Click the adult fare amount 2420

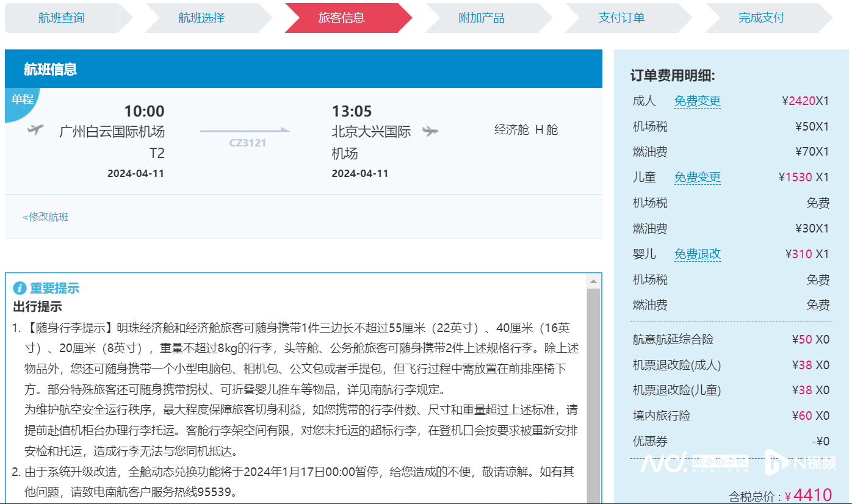click(802, 101)
